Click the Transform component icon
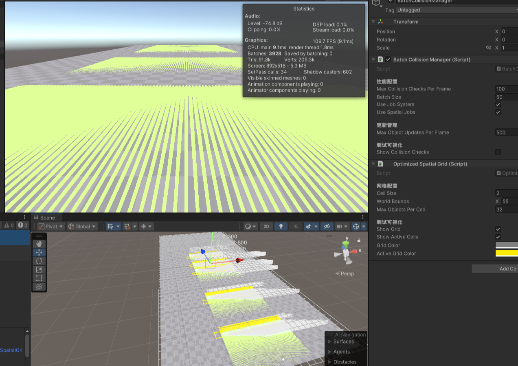Viewport: 518px width, 366px height. [x=381, y=22]
